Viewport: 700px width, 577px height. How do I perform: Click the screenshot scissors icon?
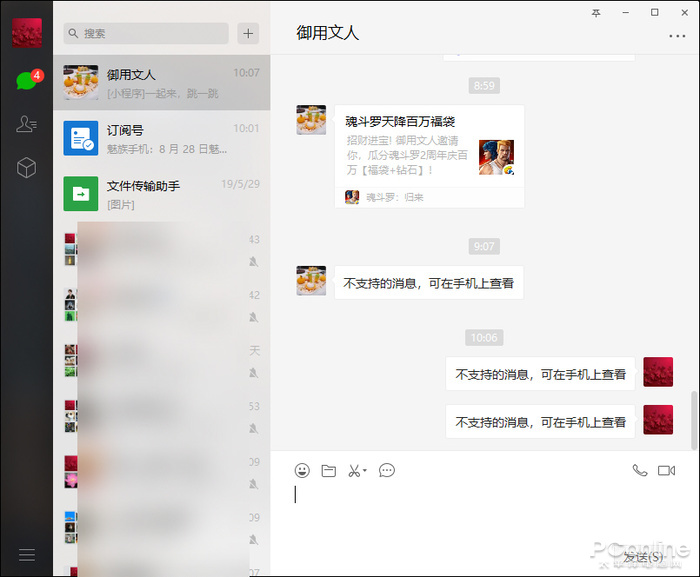pos(354,471)
